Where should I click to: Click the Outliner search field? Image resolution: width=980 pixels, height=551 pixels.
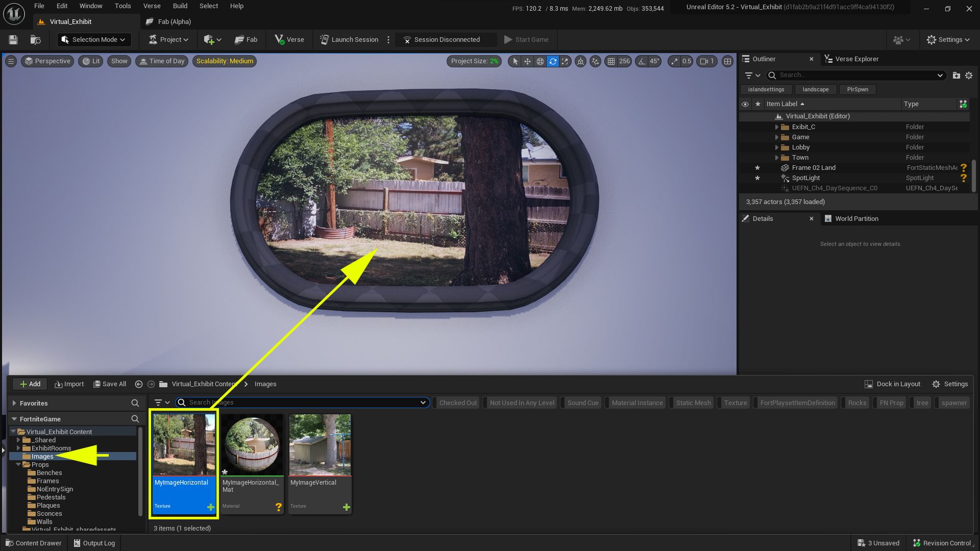point(855,76)
